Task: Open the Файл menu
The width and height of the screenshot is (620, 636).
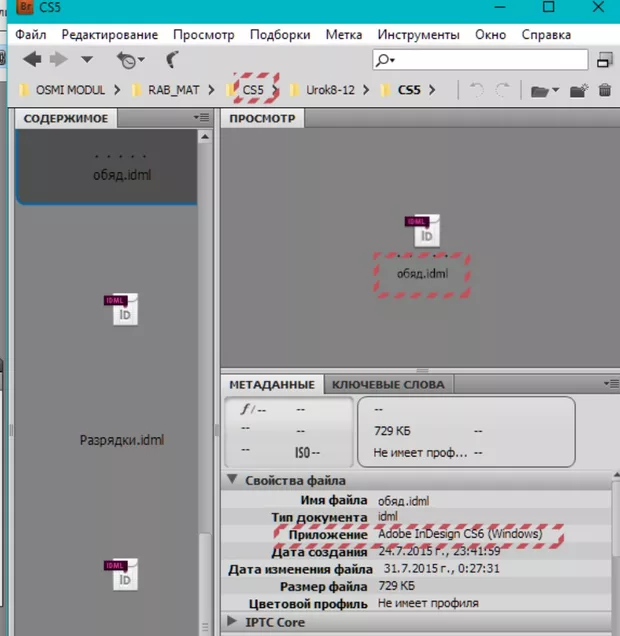Action: [31, 35]
